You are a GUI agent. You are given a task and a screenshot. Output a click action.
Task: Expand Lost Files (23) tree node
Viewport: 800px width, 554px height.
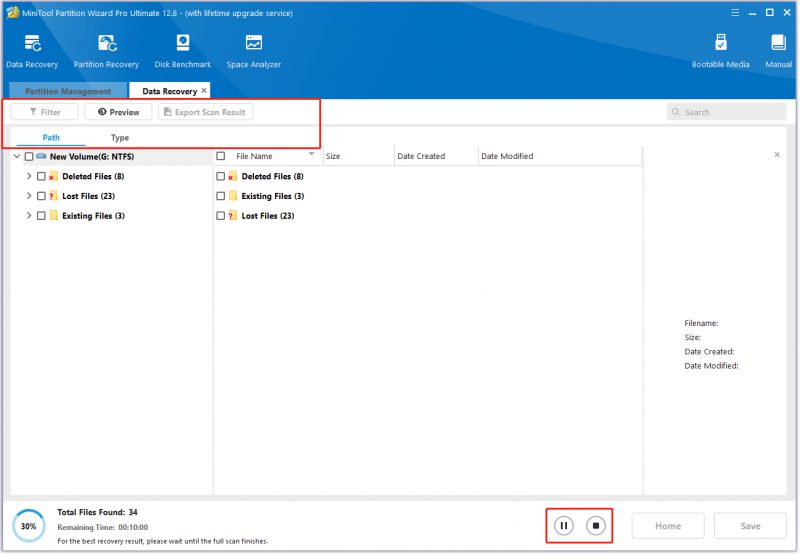point(29,195)
